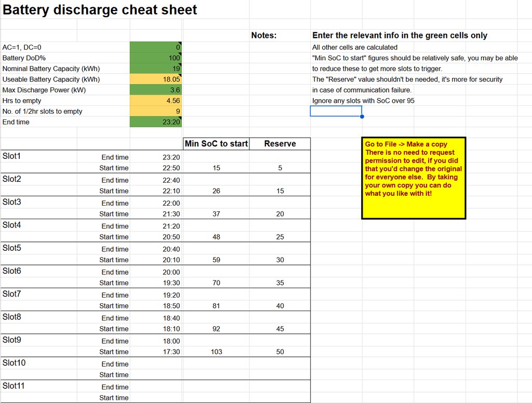The width and height of the screenshot is (532, 403).
Task: Click the Max Discharge Power value 3.6
Action: pyautogui.click(x=156, y=90)
